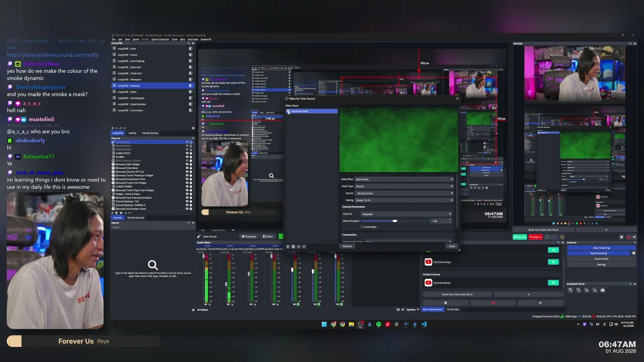The height and width of the screenshot is (362, 644).
Task: Open the Mask Effect dropdown
Action: point(404,179)
